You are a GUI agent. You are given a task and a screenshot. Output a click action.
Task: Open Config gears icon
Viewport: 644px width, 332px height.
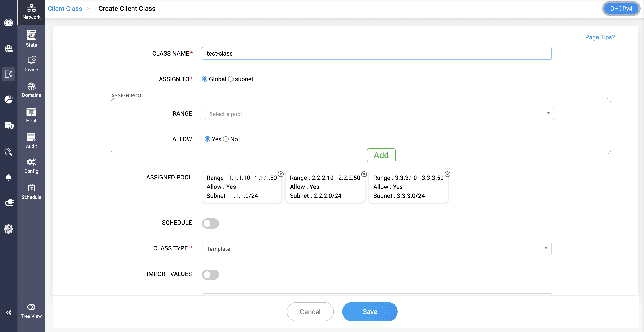pyautogui.click(x=31, y=166)
